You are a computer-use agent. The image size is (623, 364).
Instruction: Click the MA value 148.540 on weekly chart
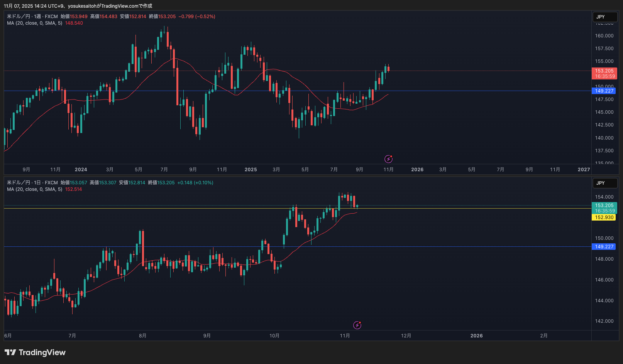(74, 23)
